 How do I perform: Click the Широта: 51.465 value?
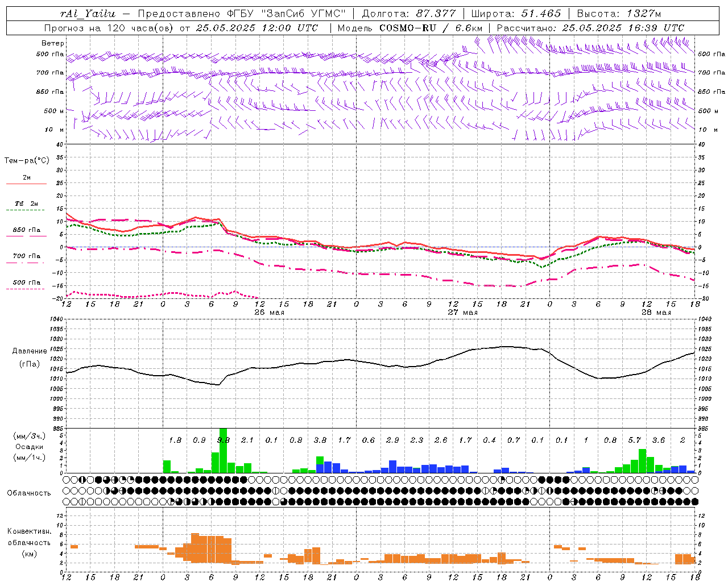(x=516, y=14)
